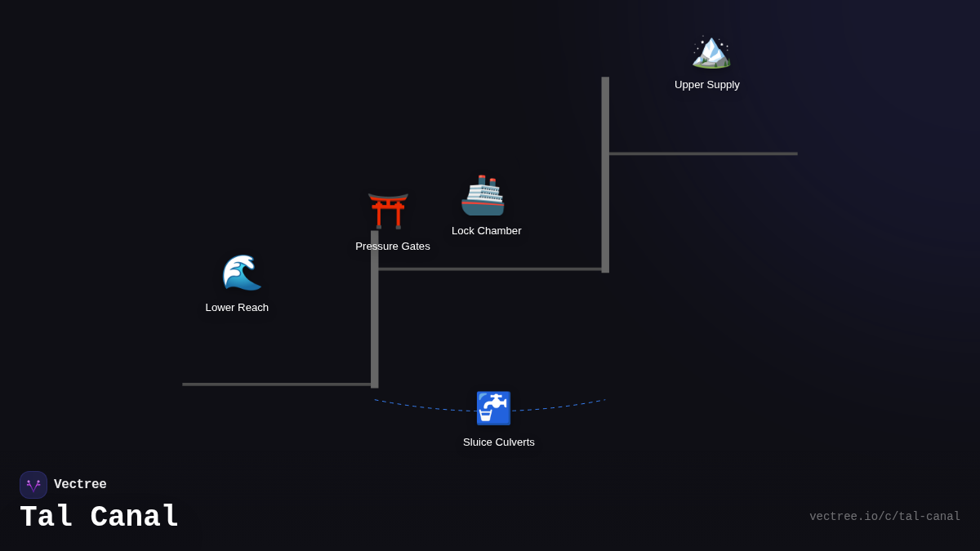This screenshot has height=551, width=980.
Task: Click the Vectree logo icon
Action: coord(33,485)
